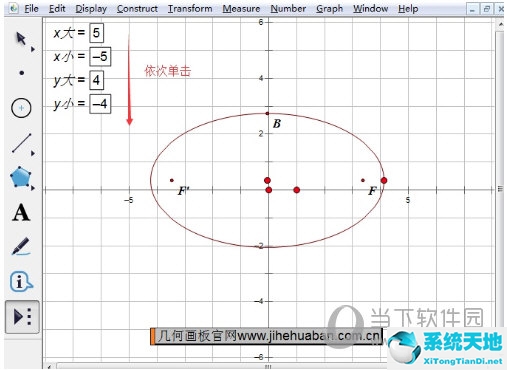Click the label F near right focus
The height and width of the screenshot is (370, 507).
pos(372,191)
